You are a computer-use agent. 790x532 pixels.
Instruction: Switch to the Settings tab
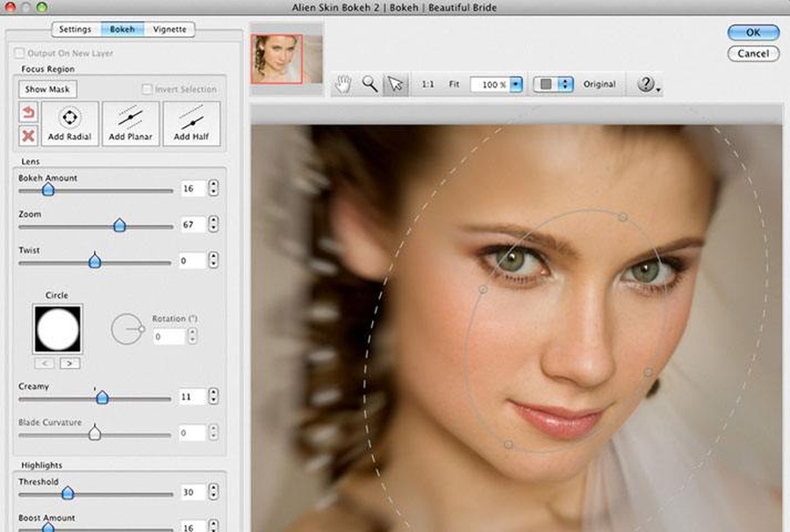point(75,29)
